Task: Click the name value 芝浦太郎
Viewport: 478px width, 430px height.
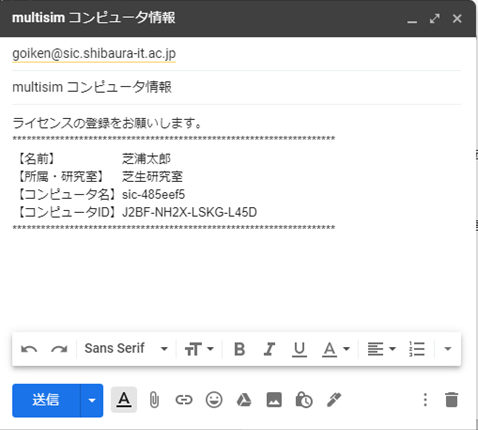Action: [x=146, y=159]
